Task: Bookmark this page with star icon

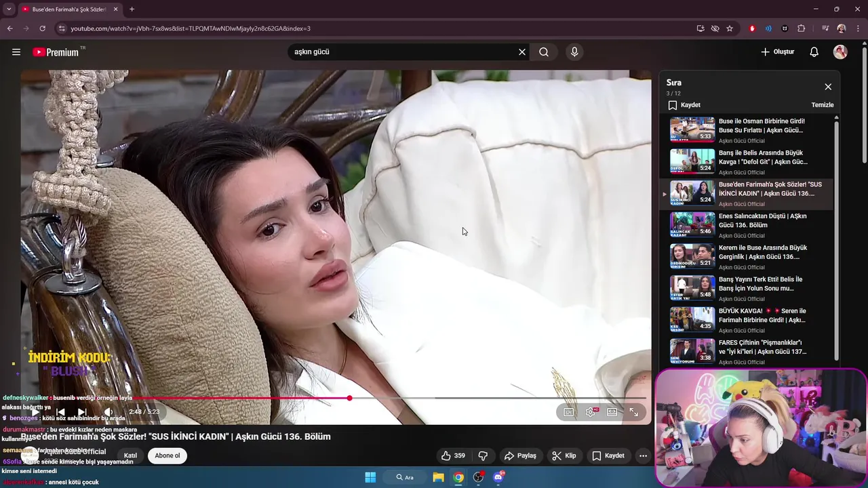Action: point(730,28)
